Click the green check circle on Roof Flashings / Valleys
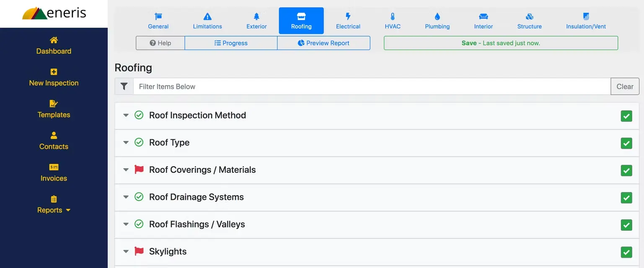The image size is (644, 268). [139, 224]
